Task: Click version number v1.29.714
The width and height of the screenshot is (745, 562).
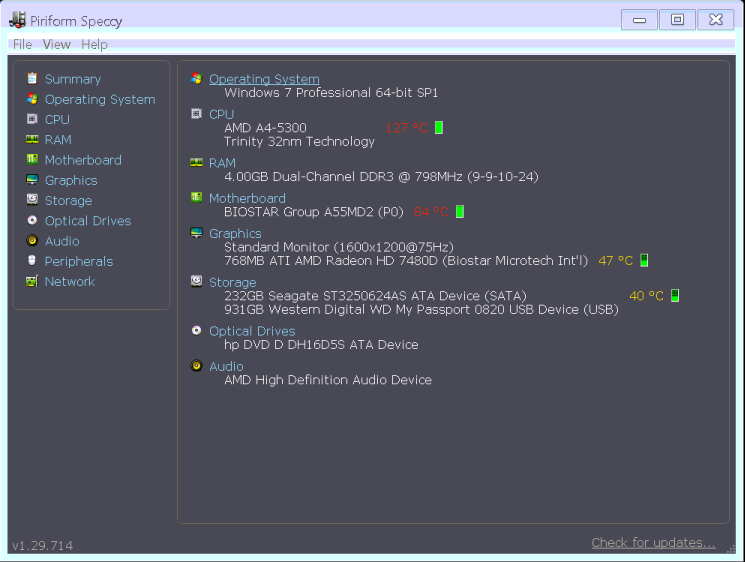Action: tap(43, 545)
